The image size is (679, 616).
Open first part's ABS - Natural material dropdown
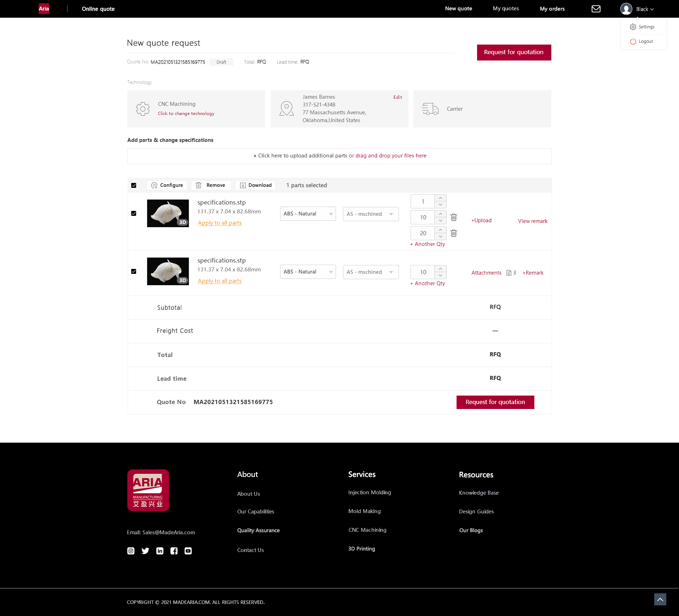click(x=308, y=214)
